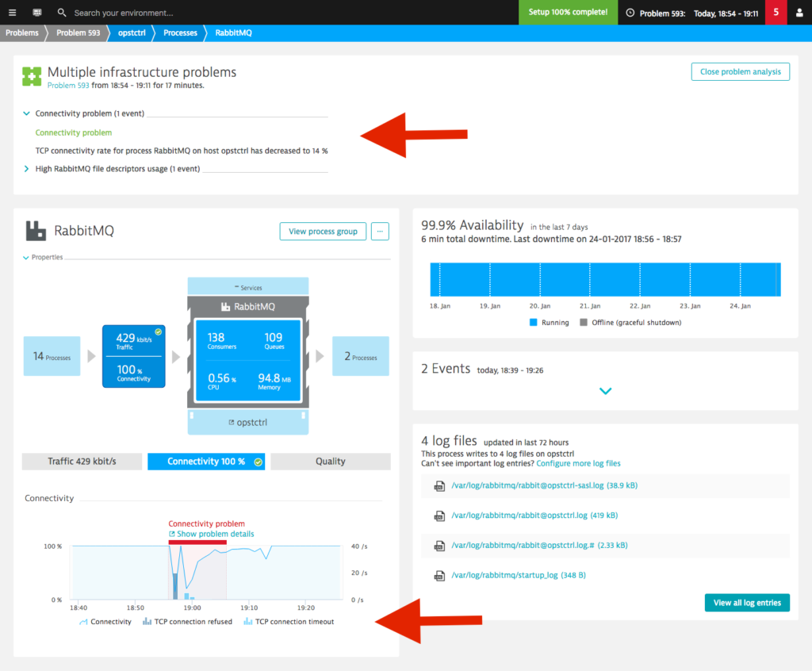Click Setup 100% complete button
The width and height of the screenshot is (812, 671).
coord(568,12)
